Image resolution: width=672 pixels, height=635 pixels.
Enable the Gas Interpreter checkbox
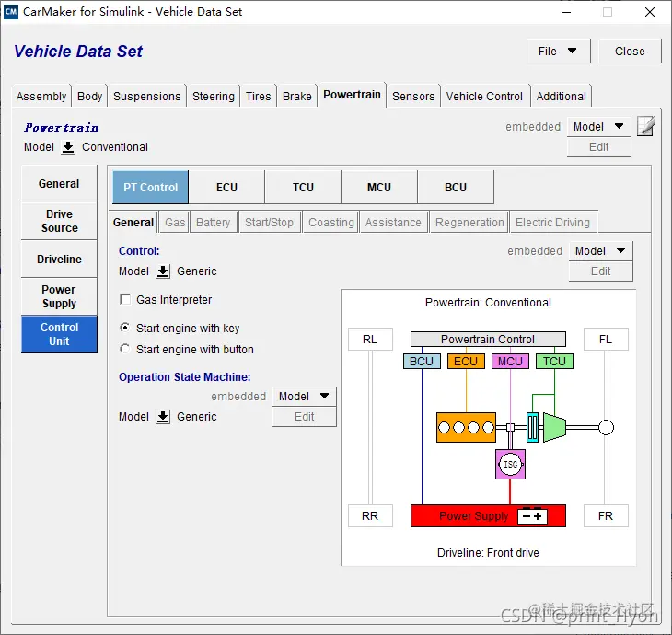[x=125, y=299]
